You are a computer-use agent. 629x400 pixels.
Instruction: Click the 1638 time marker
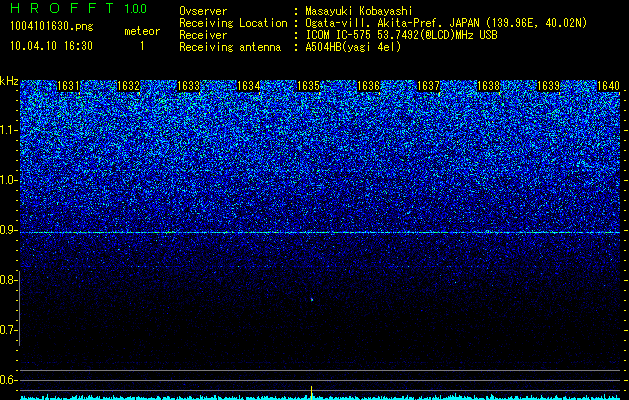[x=488, y=86]
